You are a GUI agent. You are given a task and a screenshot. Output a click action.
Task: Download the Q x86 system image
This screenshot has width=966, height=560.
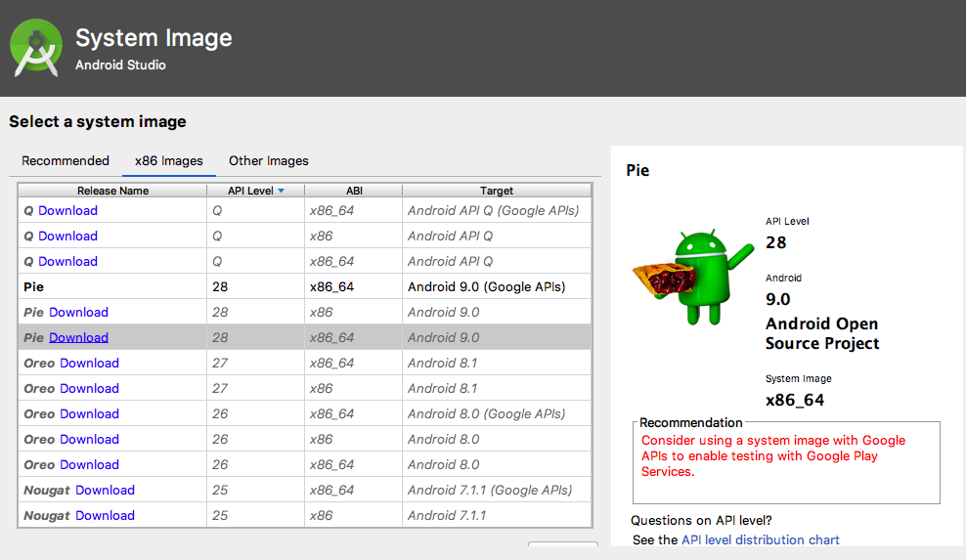[x=67, y=236]
